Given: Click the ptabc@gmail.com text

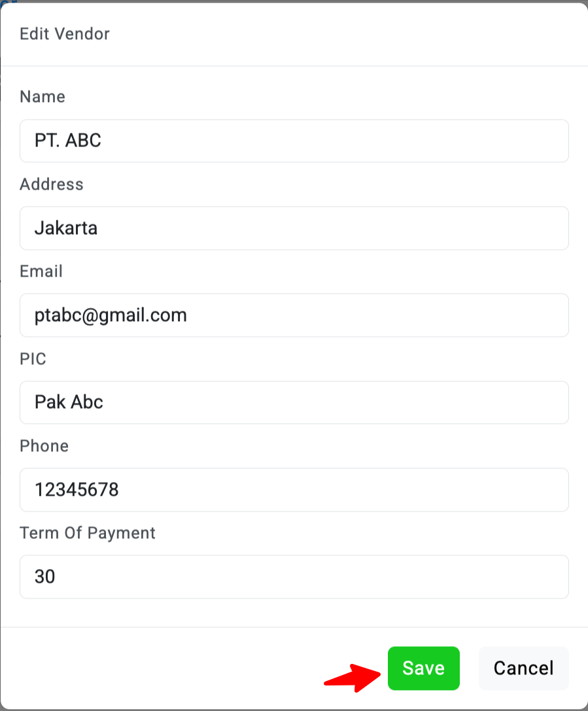Looking at the screenshot, I should click(111, 315).
